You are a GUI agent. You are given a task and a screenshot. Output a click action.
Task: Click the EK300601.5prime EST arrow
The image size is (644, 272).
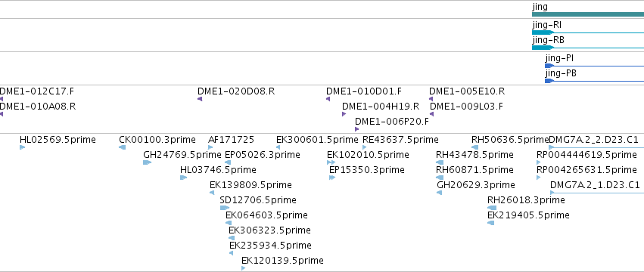[x=278, y=147]
